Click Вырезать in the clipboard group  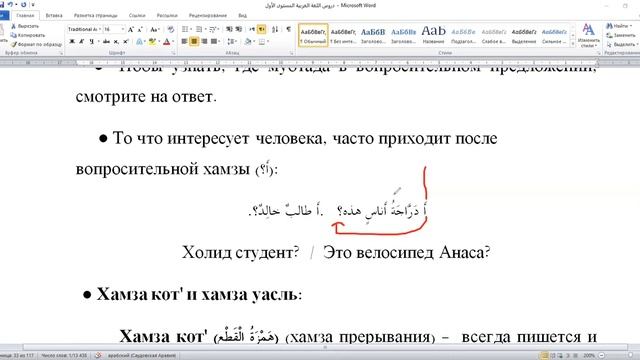tap(25, 26)
